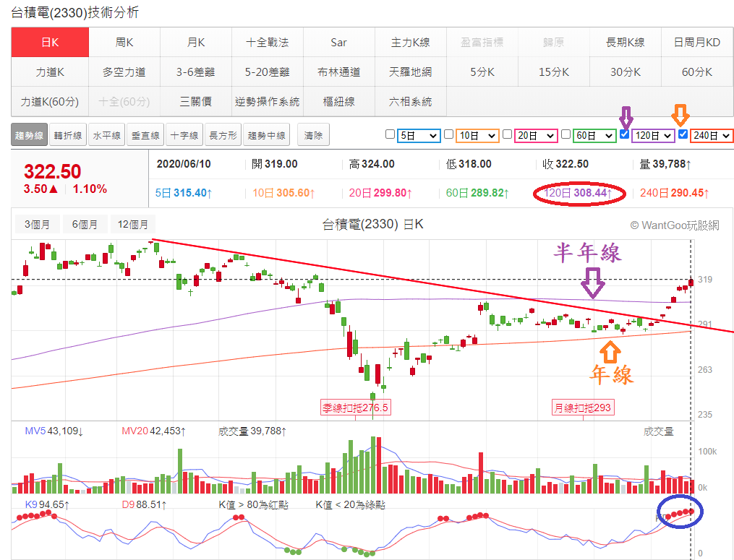Show the 布林通道 Bollinger tab
Viewport: 734px width, 560px height.
coord(339,72)
